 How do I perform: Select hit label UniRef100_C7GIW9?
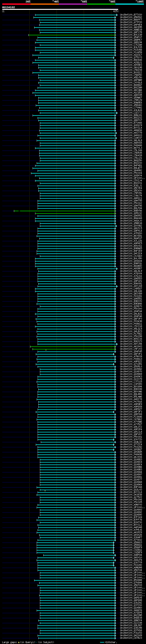tap(131, 45)
